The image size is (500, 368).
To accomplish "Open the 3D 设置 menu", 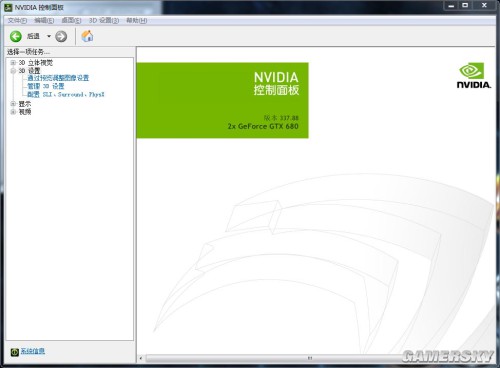I will pyautogui.click(x=104, y=21).
